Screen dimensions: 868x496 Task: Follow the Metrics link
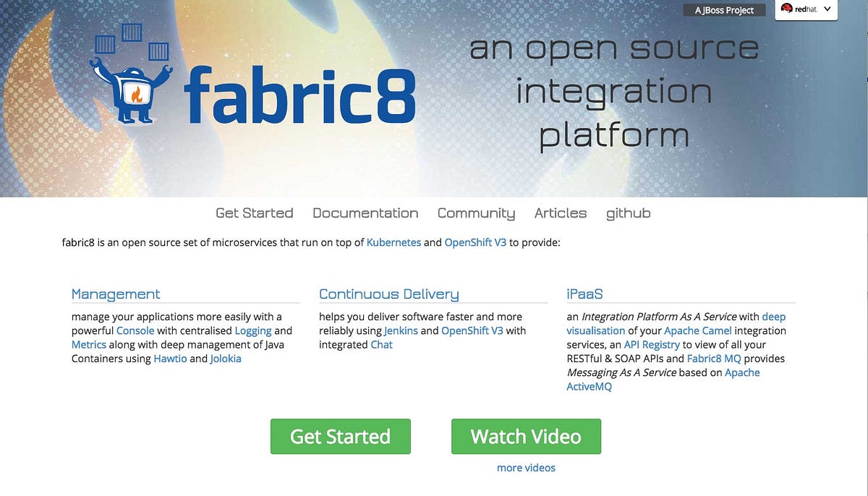tap(89, 344)
